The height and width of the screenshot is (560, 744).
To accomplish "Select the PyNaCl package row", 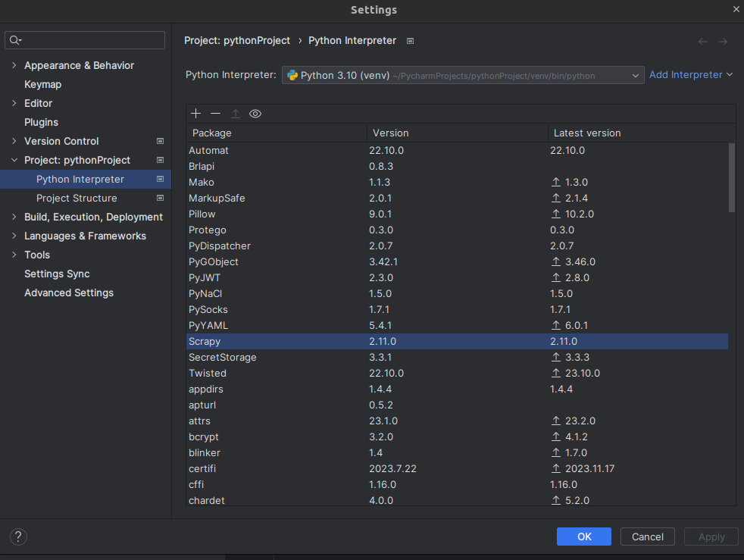I will [458, 293].
